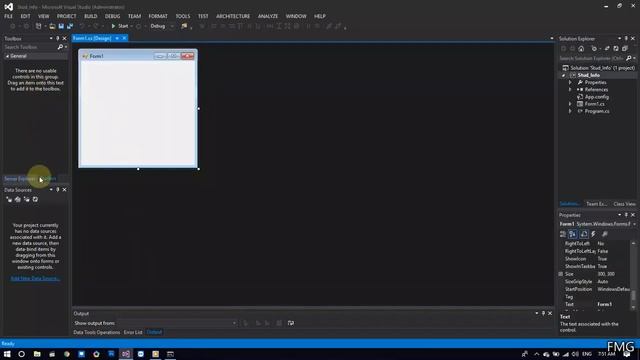Click the Solution Explorer Home icon
Screen dimensions: 640x360
pyautogui.click(x=581, y=49)
